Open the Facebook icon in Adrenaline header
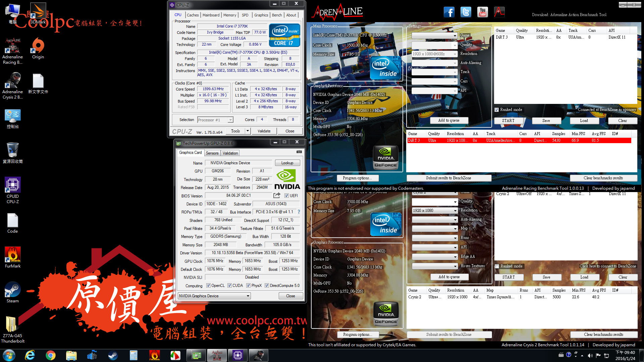The image size is (644, 362). pos(449,12)
